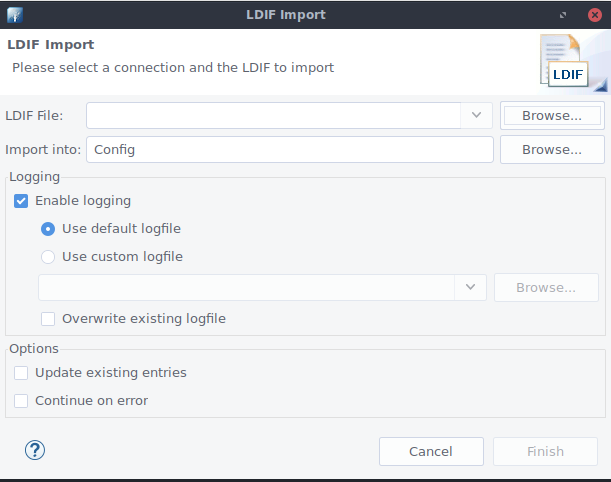Disable the Enable logging checkbox
Image resolution: width=611 pixels, height=482 pixels.
point(21,201)
